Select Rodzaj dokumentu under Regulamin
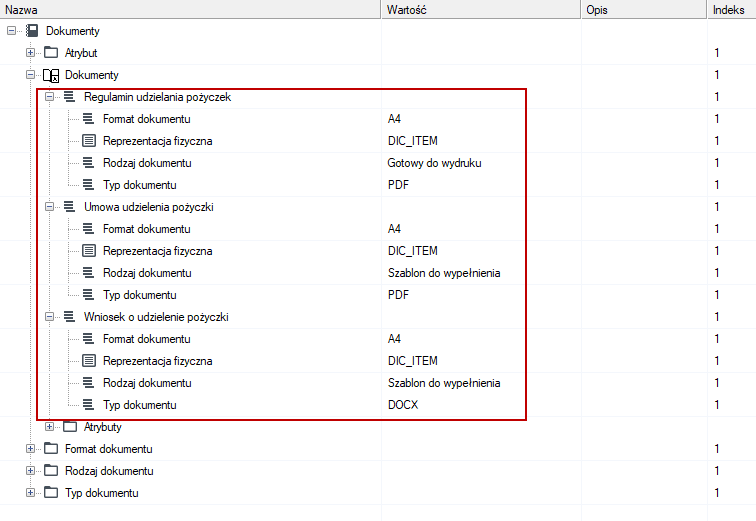756x521 pixels. 147,163
